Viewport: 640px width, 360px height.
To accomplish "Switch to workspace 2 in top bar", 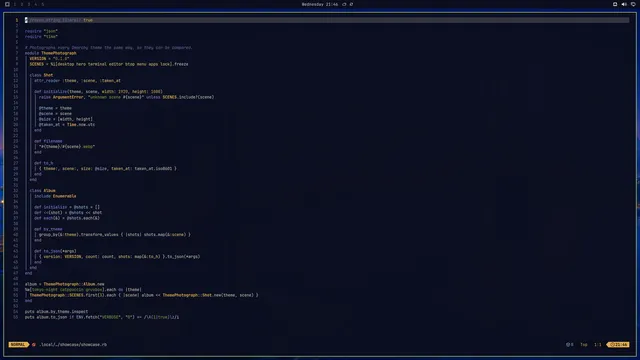I will 22,4.
